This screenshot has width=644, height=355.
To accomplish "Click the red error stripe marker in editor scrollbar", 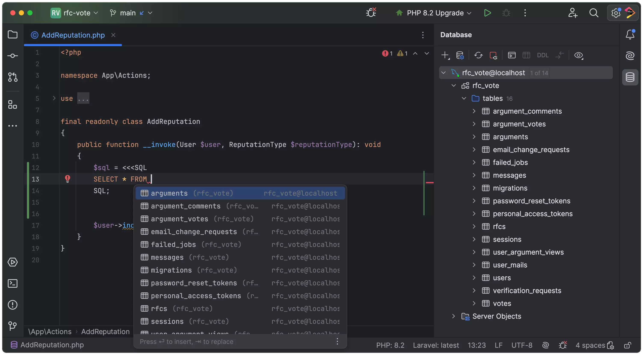I will coord(430,183).
